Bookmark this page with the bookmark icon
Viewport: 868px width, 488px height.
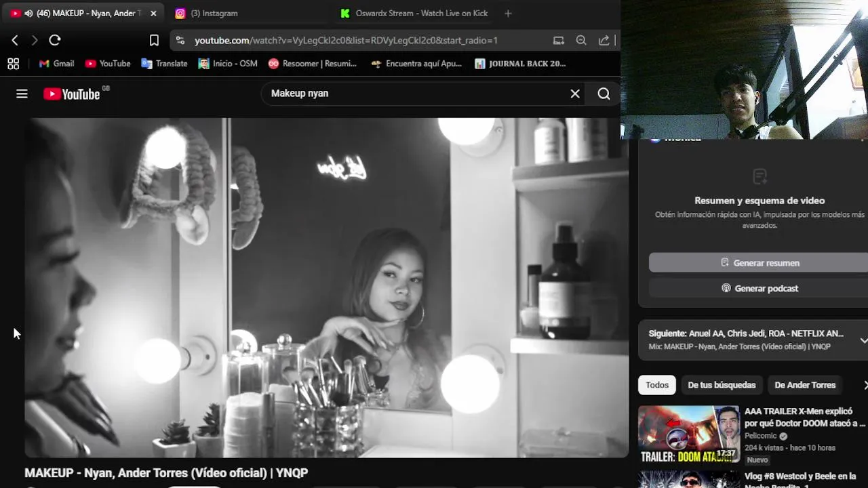(x=154, y=41)
